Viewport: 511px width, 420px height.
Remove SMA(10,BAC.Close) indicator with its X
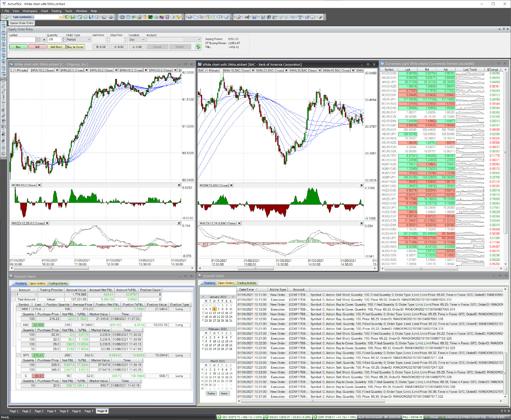253,70
